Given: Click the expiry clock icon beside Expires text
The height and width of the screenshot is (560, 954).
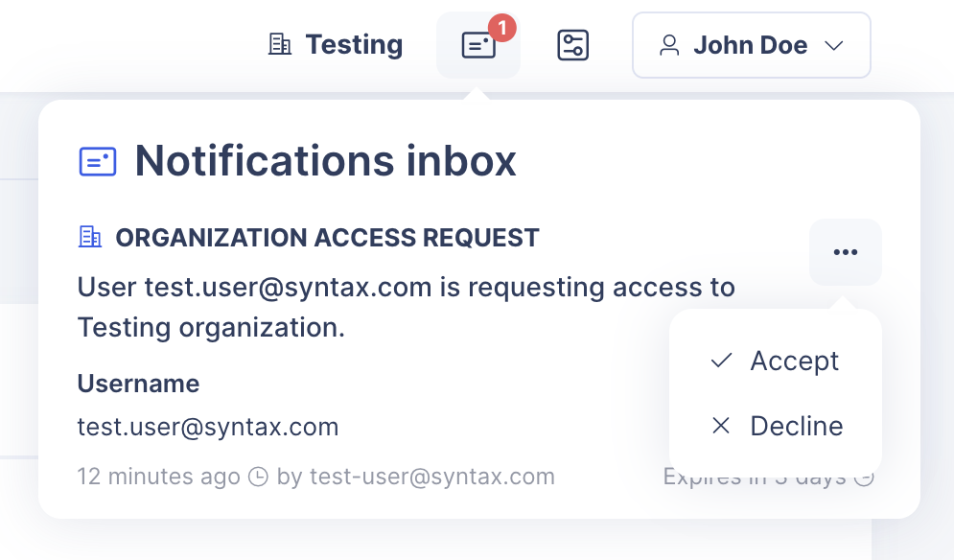Looking at the screenshot, I should tap(864, 477).
